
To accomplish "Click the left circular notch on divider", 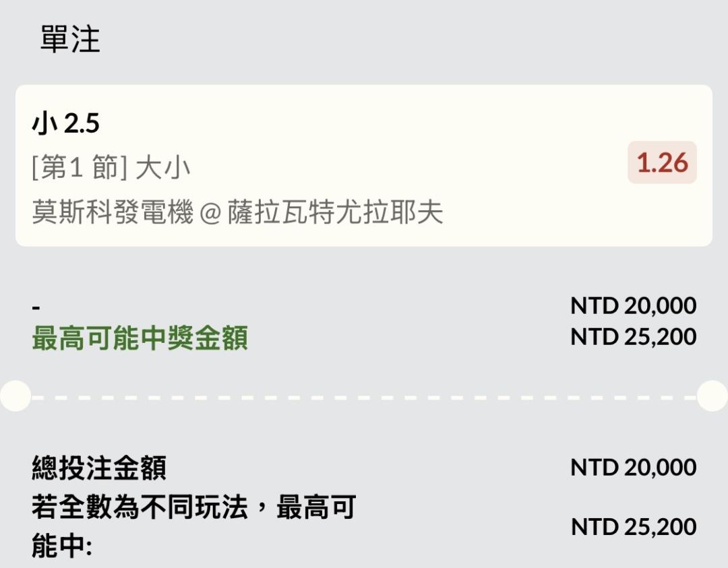I will [13, 396].
